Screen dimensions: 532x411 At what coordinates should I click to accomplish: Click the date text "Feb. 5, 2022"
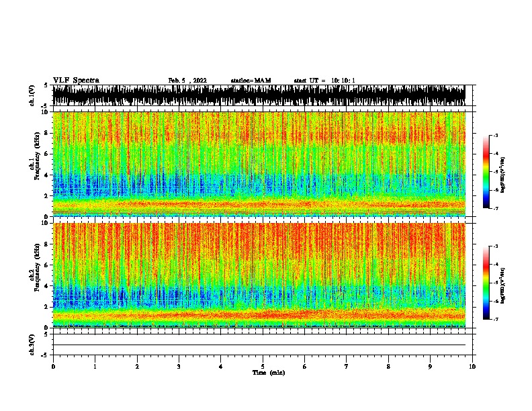point(187,81)
